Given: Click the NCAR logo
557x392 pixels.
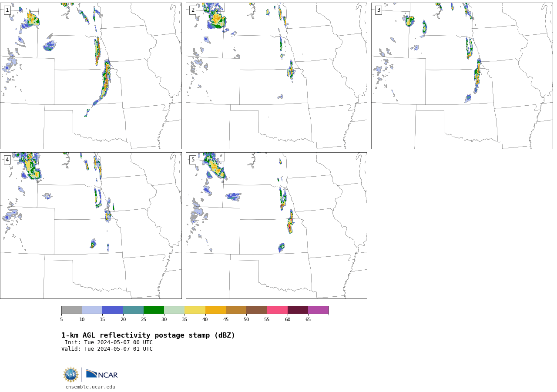Looking at the screenshot, I should point(102,374).
